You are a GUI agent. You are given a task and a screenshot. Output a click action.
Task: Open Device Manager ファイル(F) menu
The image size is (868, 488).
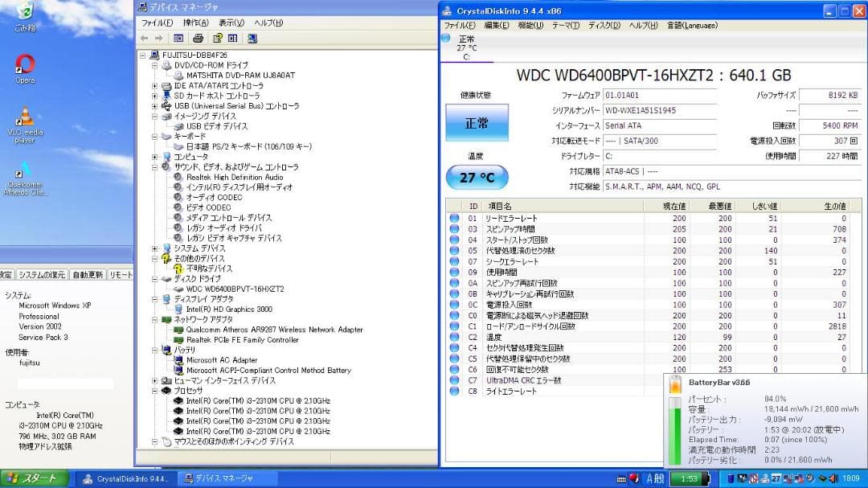pyautogui.click(x=158, y=23)
